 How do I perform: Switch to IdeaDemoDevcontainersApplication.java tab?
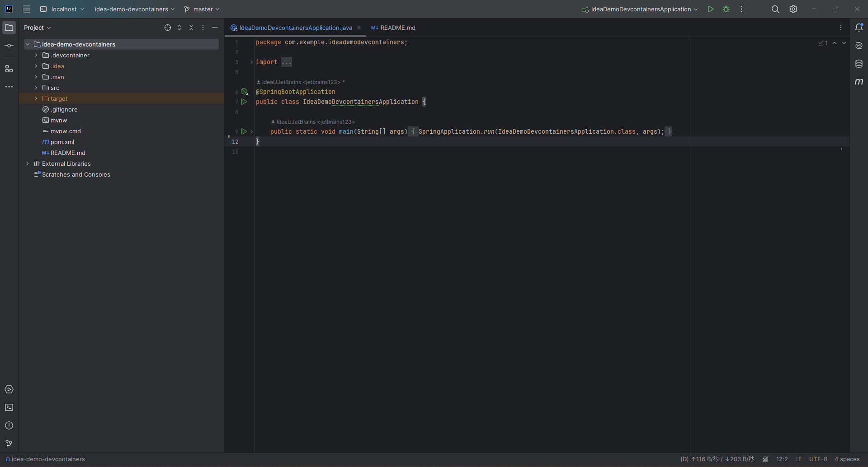pos(296,28)
